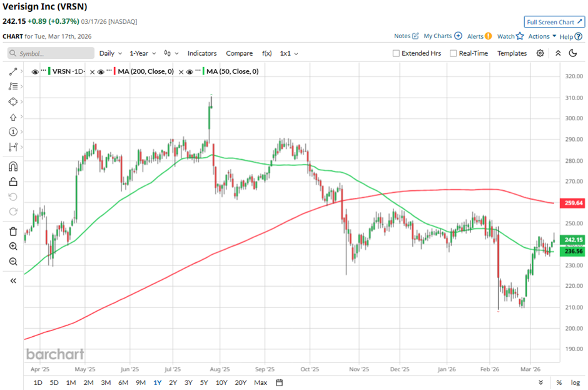Zoom out using the magnifier minus icon
The width and height of the screenshot is (588, 390).
pos(13,261)
